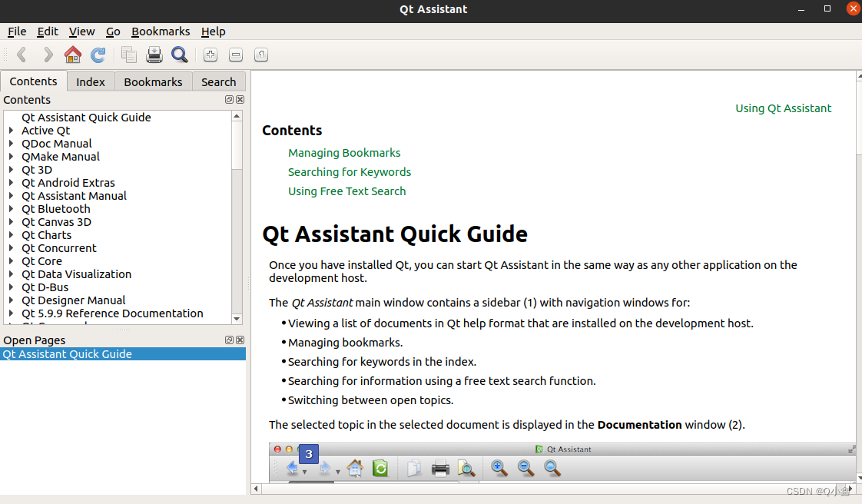Go forward with the right arrow toolbar icon
862x504 pixels.
[48, 55]
